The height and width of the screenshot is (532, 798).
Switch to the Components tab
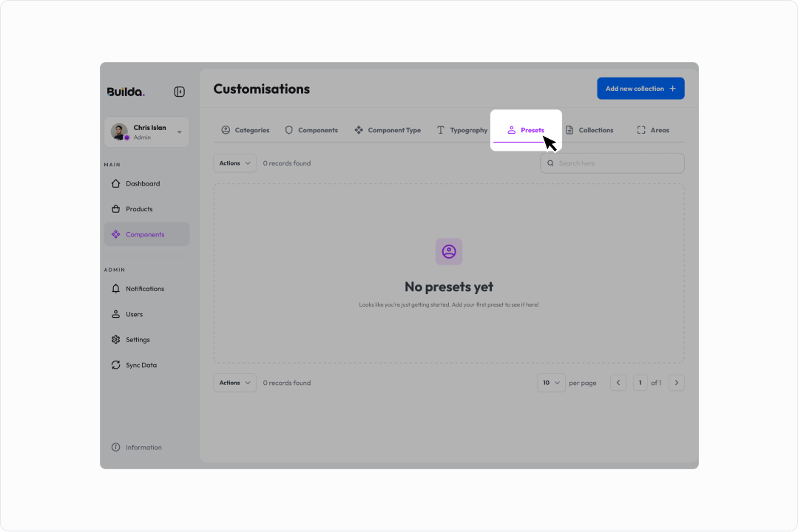(311, 130)
